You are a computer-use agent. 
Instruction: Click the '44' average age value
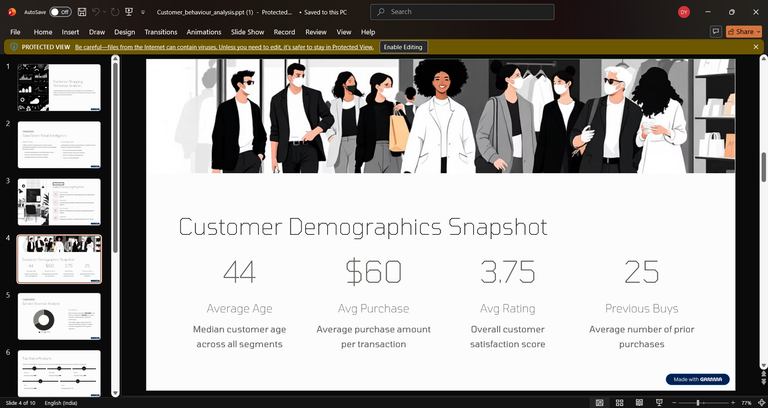point(240,272)
